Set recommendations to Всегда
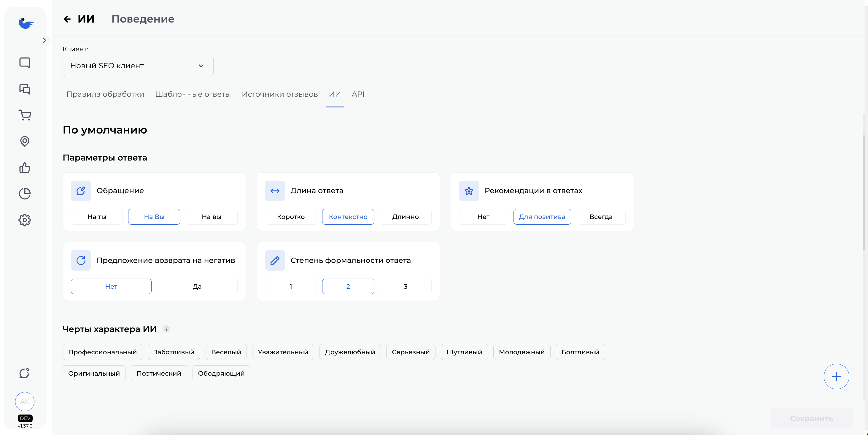The height and width of the screenshot is (435, 868). (x=601, y=217)
